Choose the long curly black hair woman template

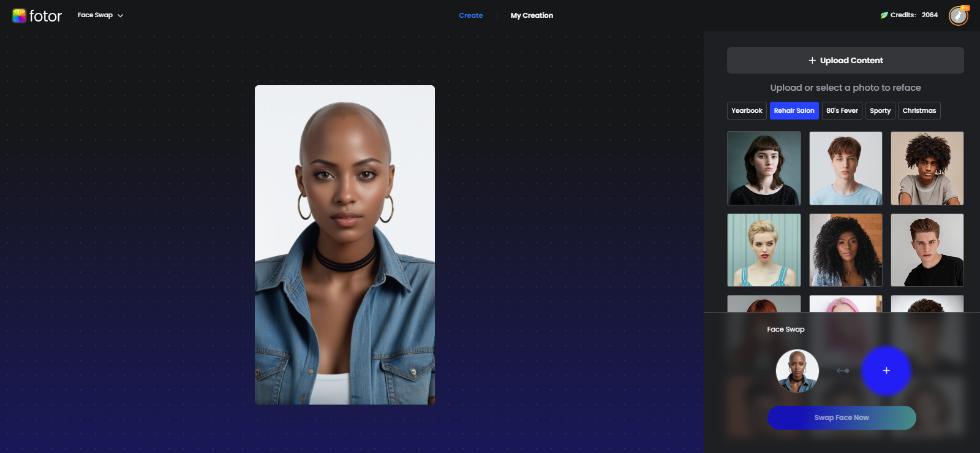(x=846, y=250)
